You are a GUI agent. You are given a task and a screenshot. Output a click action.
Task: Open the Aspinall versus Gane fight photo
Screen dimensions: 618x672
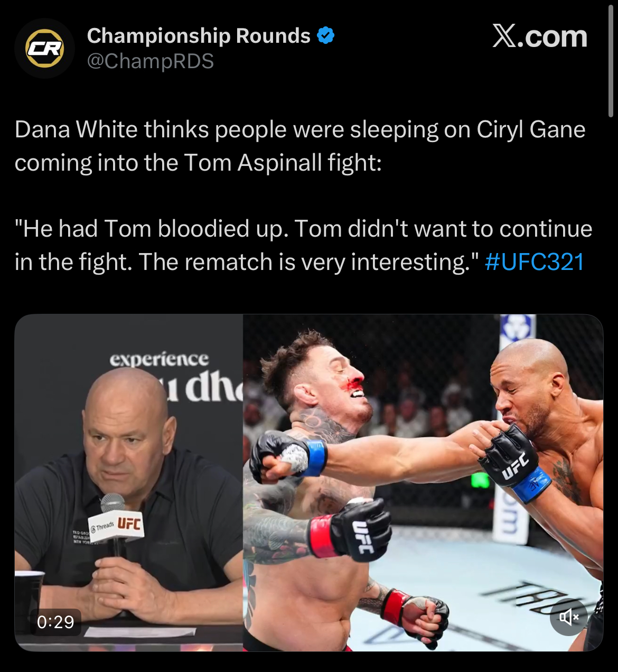click(x=423, y=482)
